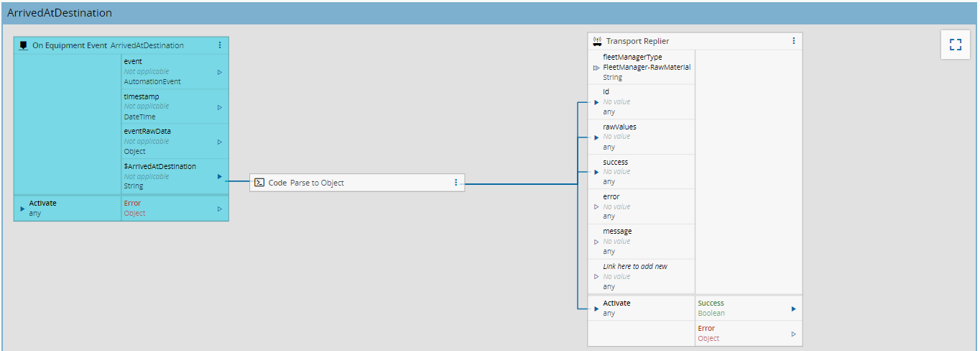This screenshot has height=351, width=980.
Task: Click the Transport Replier task title
Action: (x=637, y=41)
